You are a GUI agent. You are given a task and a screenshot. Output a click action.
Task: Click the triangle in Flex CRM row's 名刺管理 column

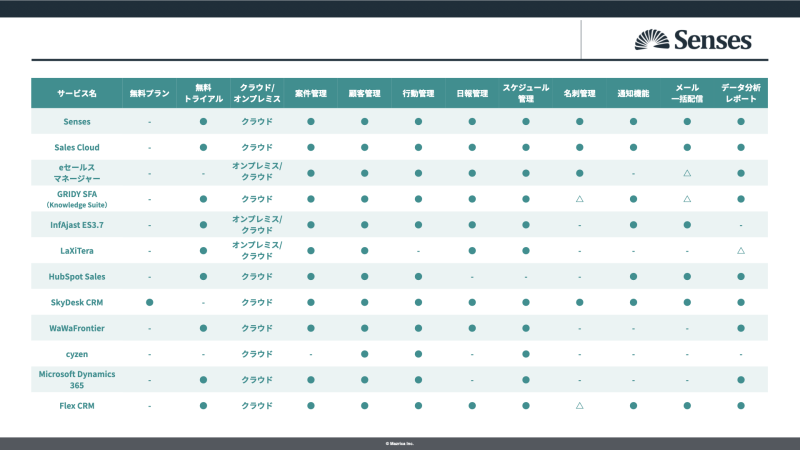click(580, 406)
